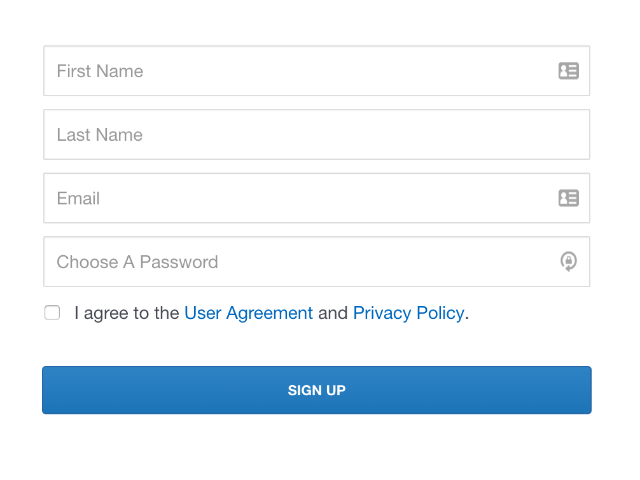The width and height of the screenshot is (640, 480).
Task: Select the Email input field
Action: pyautogui.click(x=317, y=198)
